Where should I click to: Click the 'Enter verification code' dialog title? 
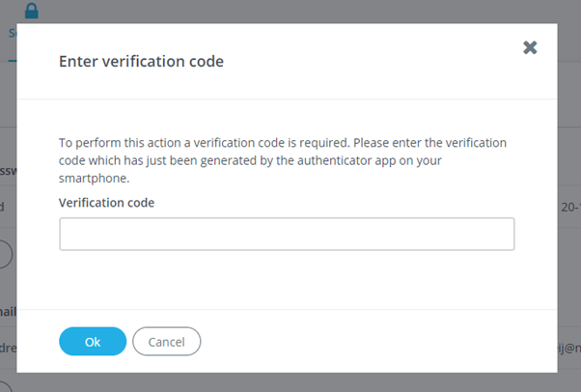(141, 61)
